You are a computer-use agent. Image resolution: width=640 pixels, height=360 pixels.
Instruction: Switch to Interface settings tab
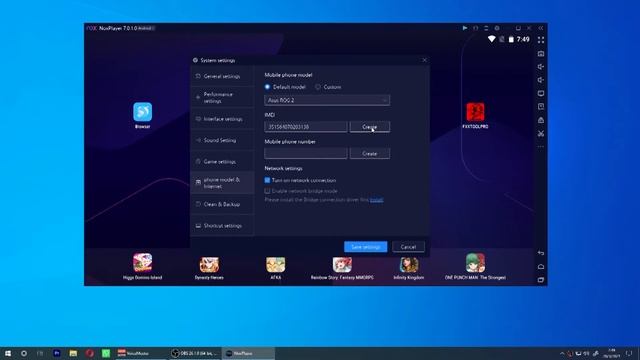[x=222, y=119]
